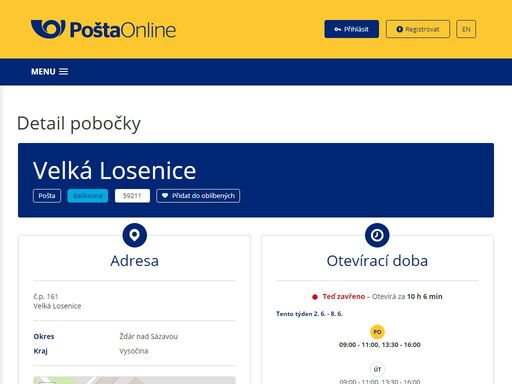
Task: Click the 59211 postal code tag
Action: click(132, 196)
